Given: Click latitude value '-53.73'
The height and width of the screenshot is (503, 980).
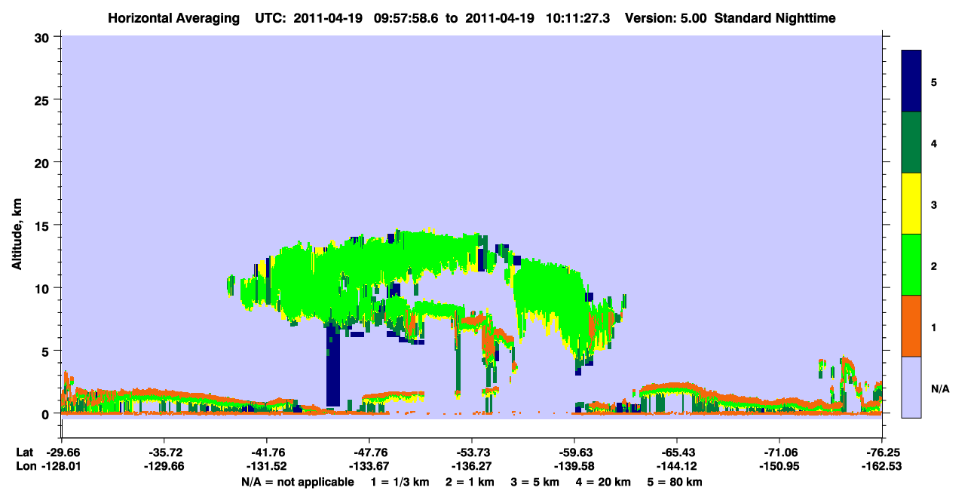Looking at the screenshot, I should coord(472,452).
